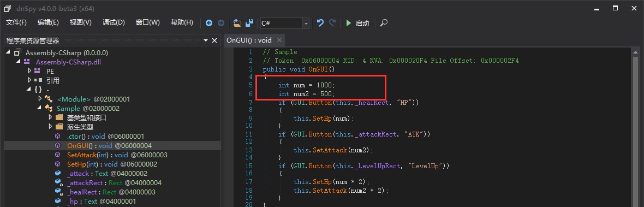Click the Save All disk icon
Screen dimensions: 644x207
pos(249,23)
